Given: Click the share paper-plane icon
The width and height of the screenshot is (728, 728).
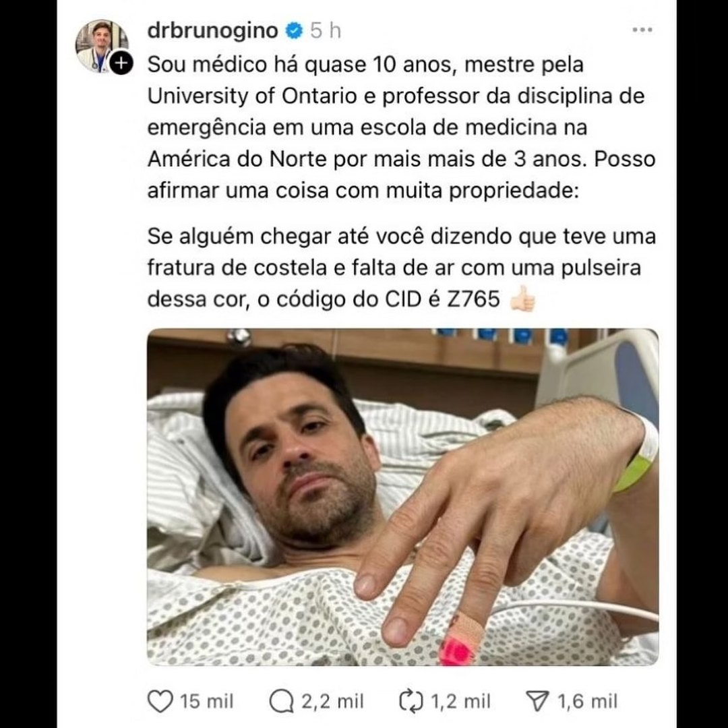Looking at the screenshot, I should coord(538,701).
